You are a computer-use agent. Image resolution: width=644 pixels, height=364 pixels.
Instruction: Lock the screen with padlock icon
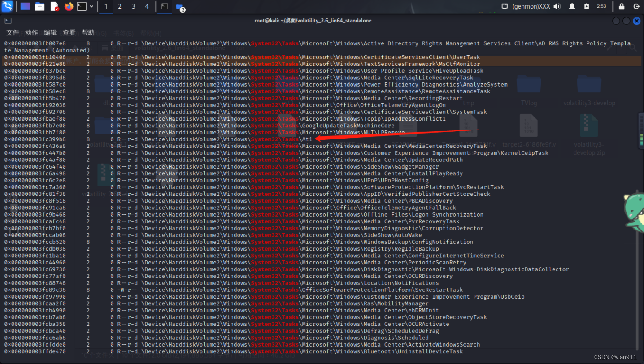coord(622,6)
